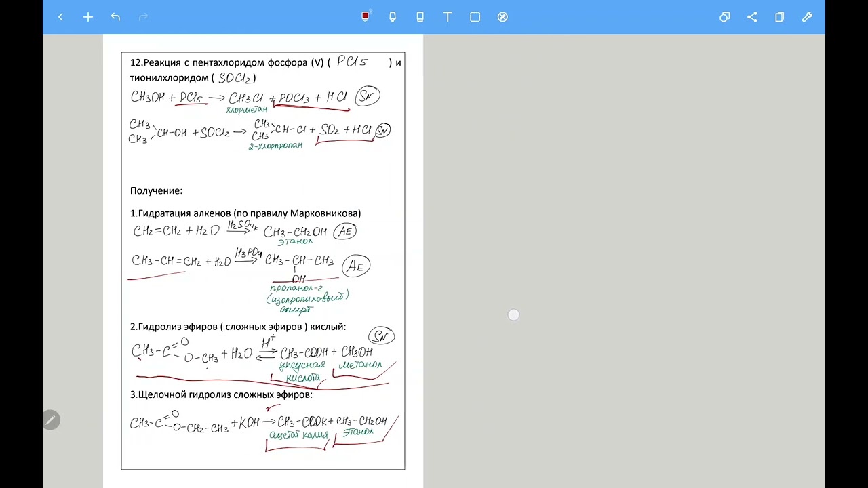Image resolution: width=868 pixels, height=488 pixels.
Task: Click '3.Щелочной гидролиз сложных эфиров:' text
Action: pos(221,394)
